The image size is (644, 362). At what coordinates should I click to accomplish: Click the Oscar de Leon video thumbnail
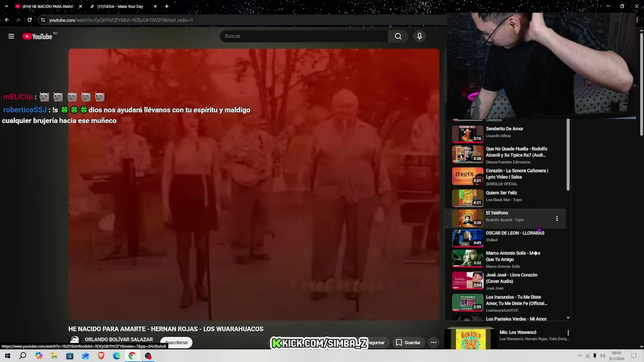coord(467,238)
